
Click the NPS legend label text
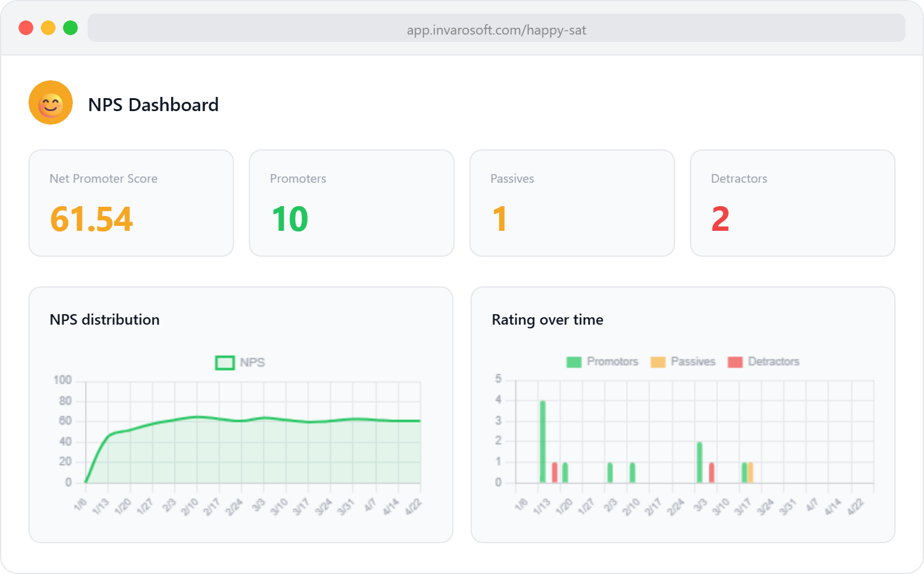[253, 363]
